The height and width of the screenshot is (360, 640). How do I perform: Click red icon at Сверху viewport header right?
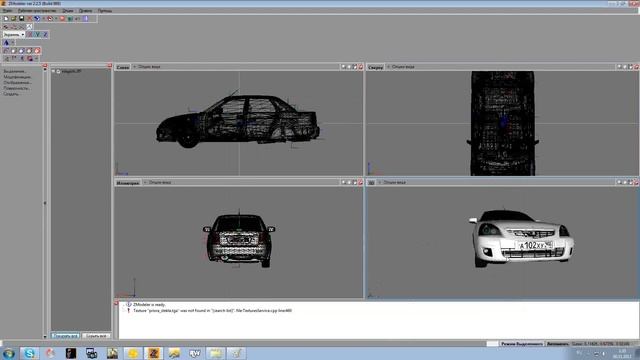pos(636,67)
